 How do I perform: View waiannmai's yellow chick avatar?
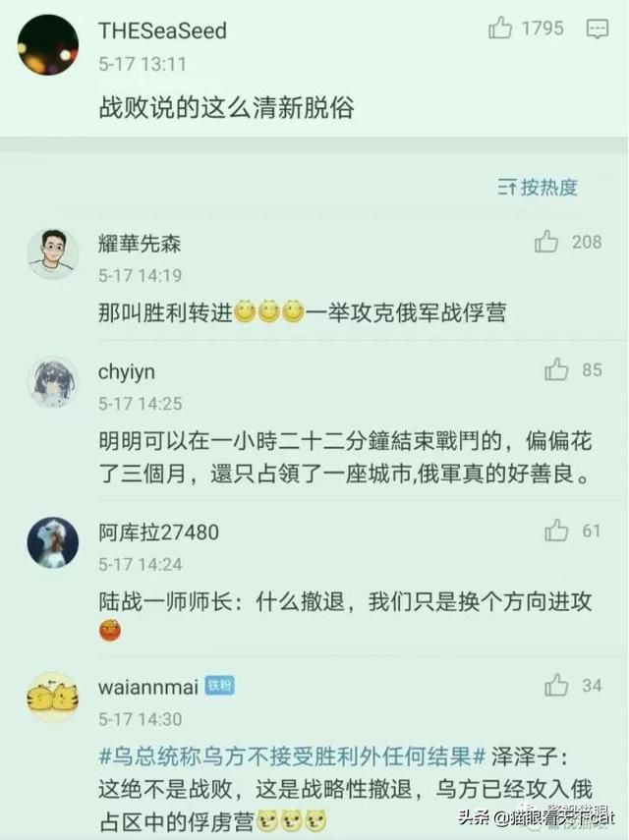tap(53, 697)
